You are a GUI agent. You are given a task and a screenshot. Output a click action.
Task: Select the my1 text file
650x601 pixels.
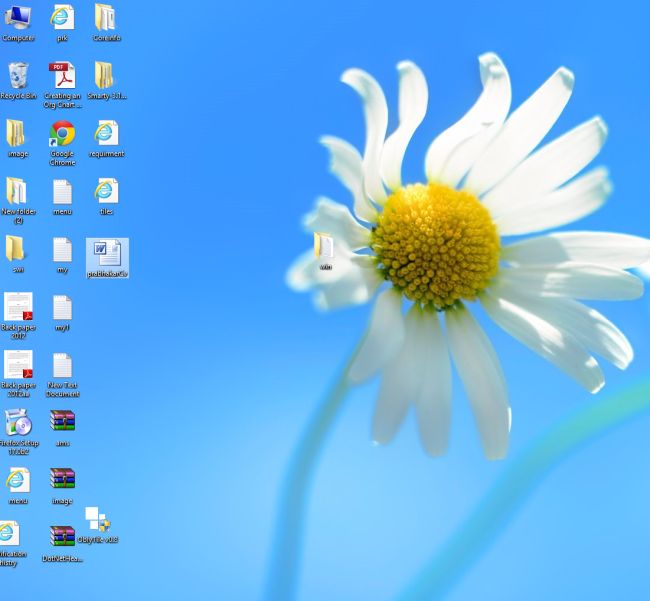[62, 313]
